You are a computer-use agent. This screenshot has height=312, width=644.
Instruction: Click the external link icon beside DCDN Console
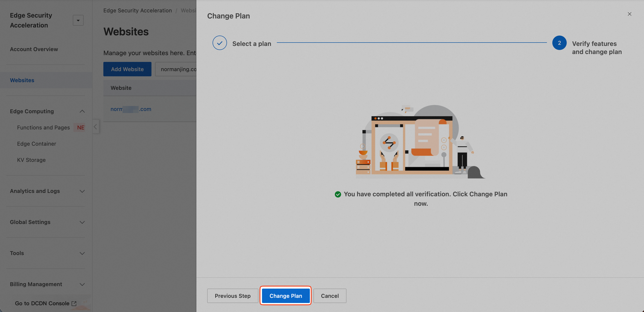pos(74,303)
